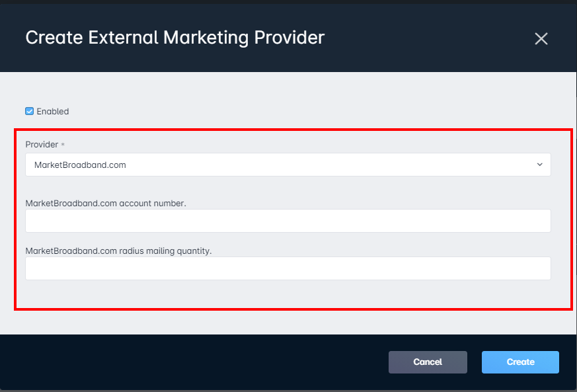The width and height of the screenshot is (577, 392).
Task: Click the dark footer left of Cancel
Action: (198, 362)
